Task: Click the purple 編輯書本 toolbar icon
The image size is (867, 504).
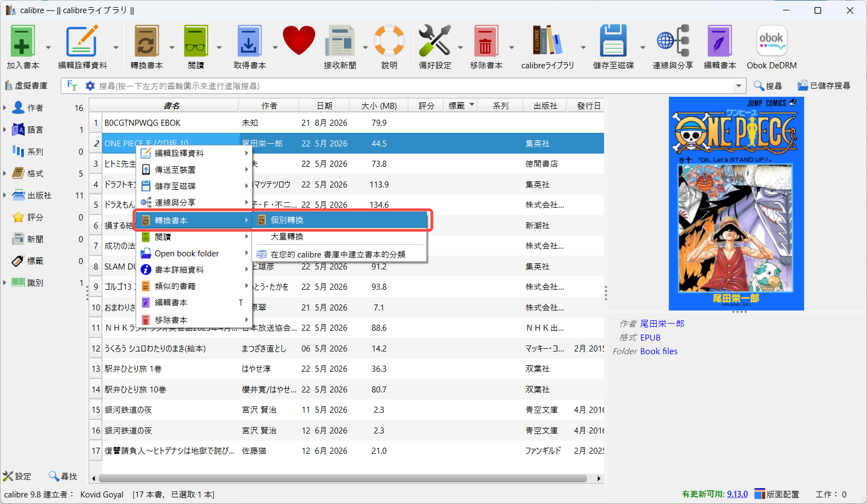Action: point(719,42)
